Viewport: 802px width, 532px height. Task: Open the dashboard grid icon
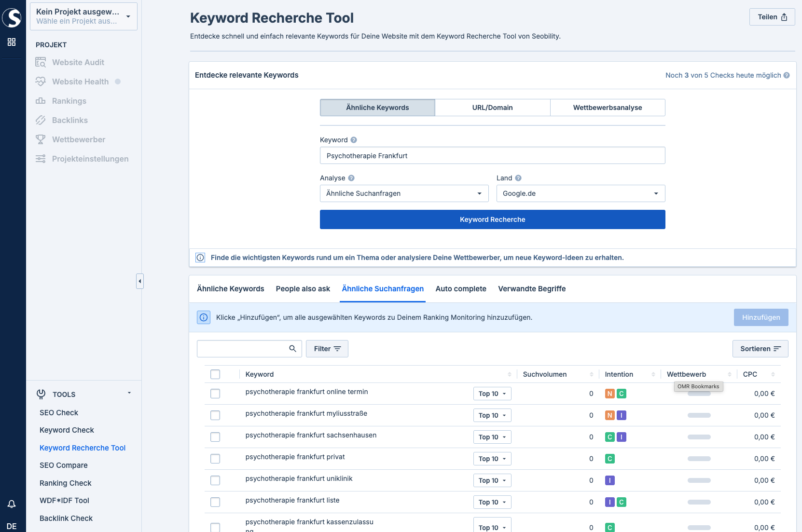pos(12,42)
